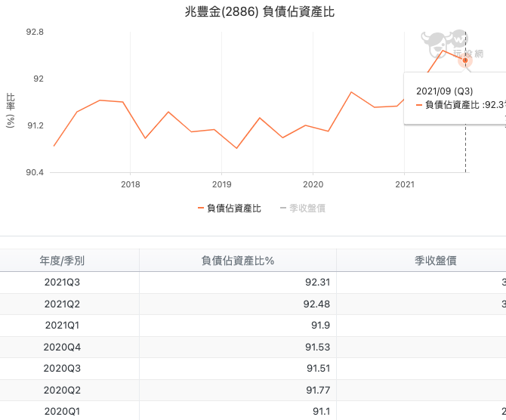This screenshot has height=420, width=506.
Task: Select the 2020Q3 row label
Action: pos(62,369)
